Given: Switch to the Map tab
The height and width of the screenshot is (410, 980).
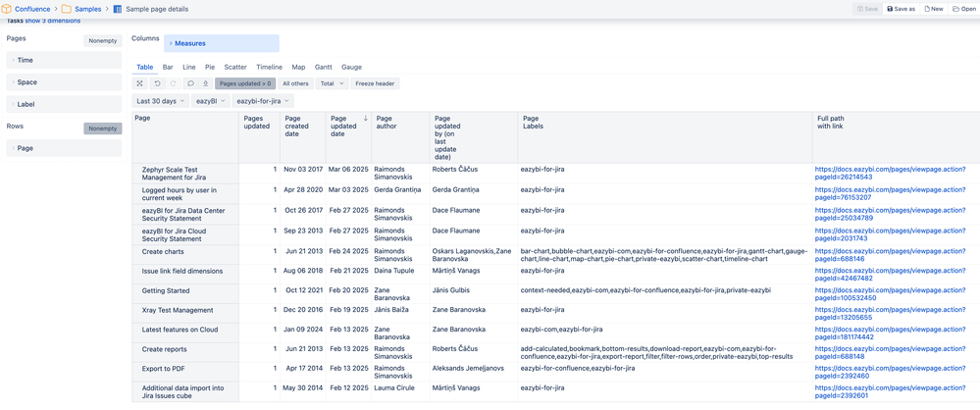Looking at the screenshot, I should click(x=299, y=67).
